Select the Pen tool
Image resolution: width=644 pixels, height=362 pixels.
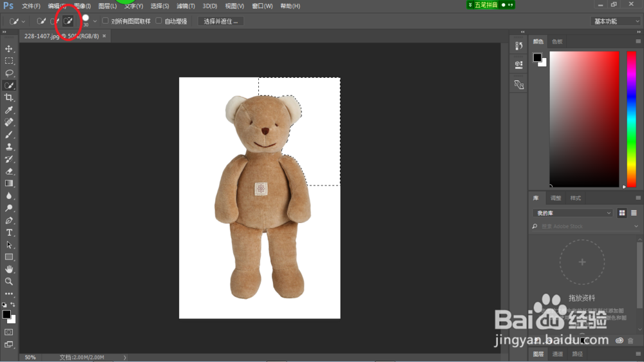tap(8, 220)
